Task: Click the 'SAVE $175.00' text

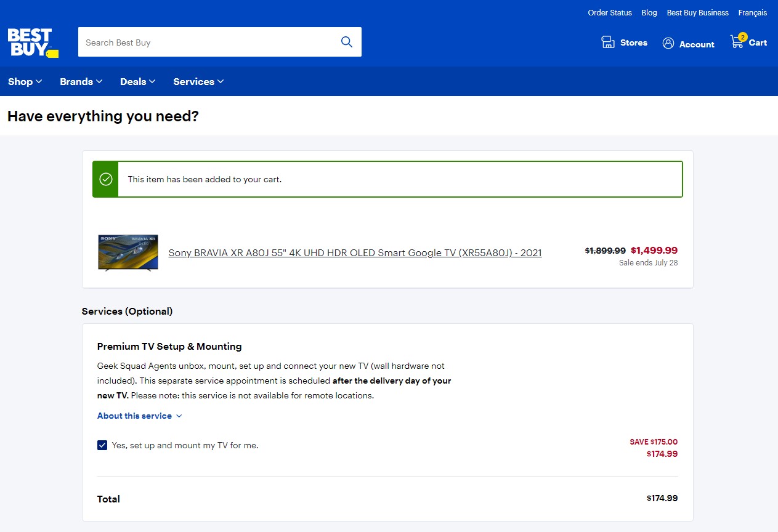Action: point(654,441)
